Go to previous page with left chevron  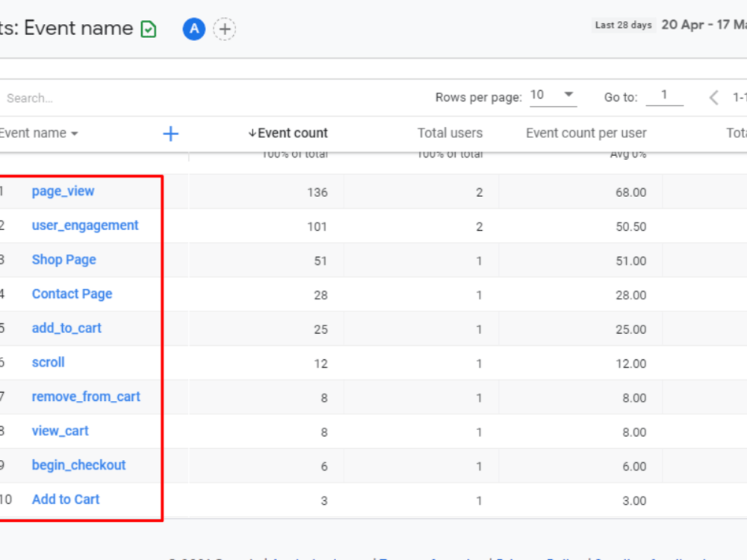[x=713, y=98]
